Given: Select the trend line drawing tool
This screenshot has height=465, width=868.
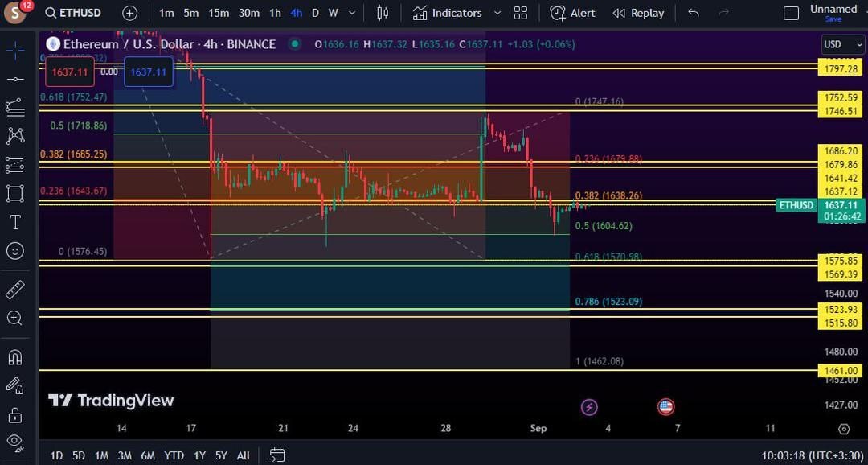Looking at the screenshot, I should tap(15, 80).
